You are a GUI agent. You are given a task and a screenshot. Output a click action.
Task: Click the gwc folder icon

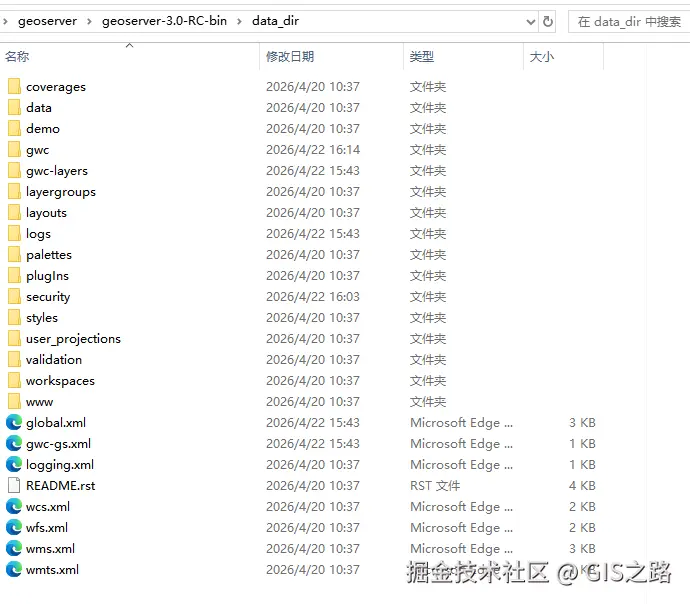(x=14, y=150)
